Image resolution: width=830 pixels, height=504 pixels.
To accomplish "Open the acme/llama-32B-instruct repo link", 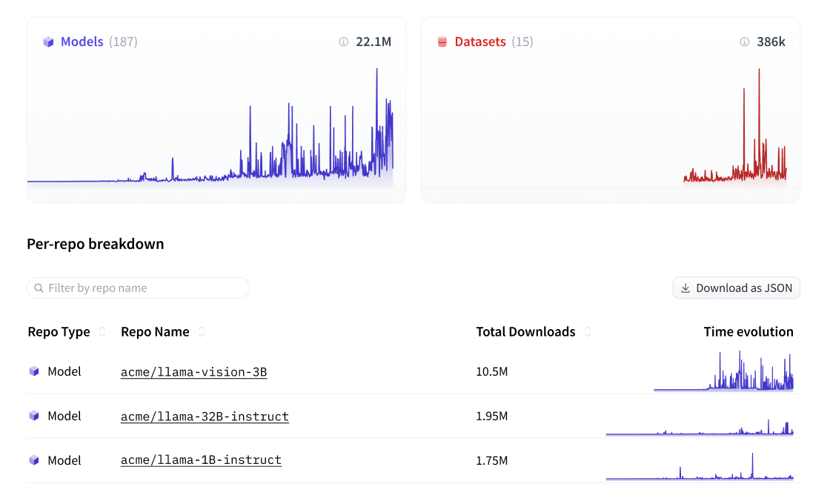I will (205, 416).
